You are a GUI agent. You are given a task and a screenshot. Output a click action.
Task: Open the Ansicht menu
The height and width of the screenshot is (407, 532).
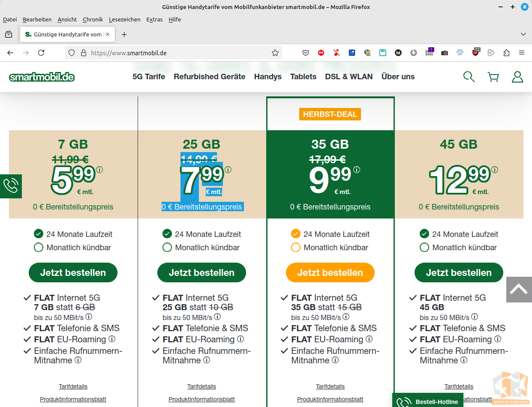(x=67, y=19)
